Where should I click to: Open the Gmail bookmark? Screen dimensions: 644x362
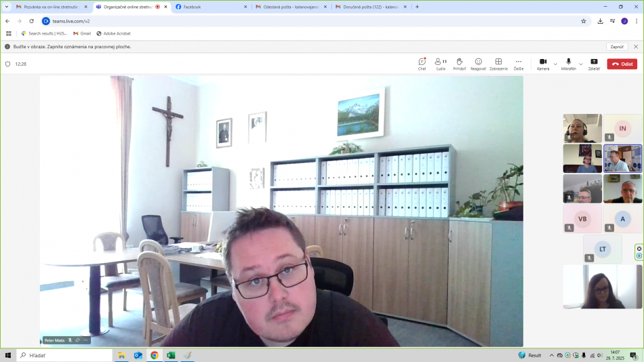click(x=82, y=34)
